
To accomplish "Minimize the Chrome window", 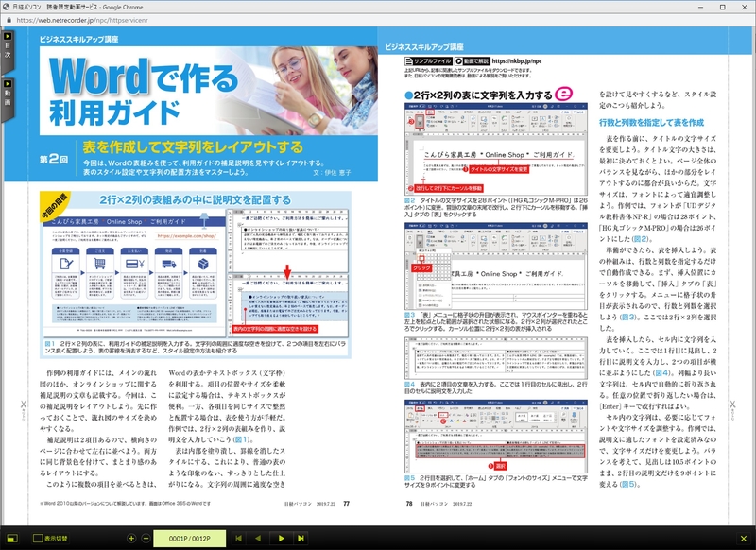I will click(701, 7).
